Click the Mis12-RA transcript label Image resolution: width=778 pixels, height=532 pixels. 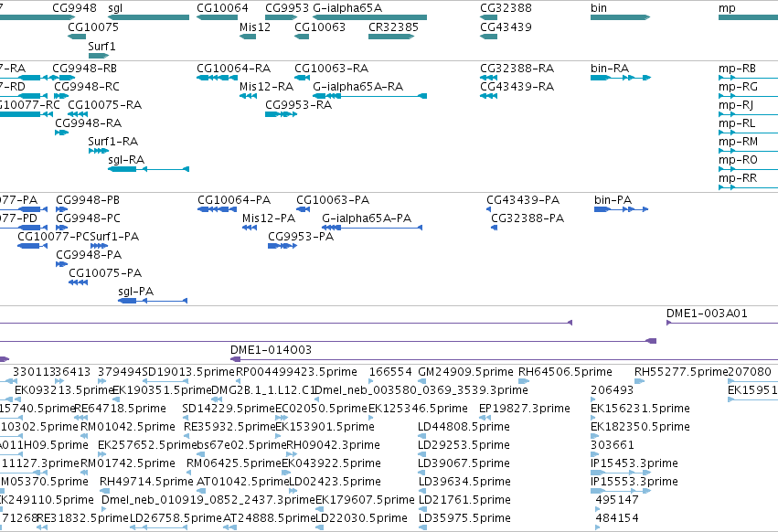tap(266, 86)
